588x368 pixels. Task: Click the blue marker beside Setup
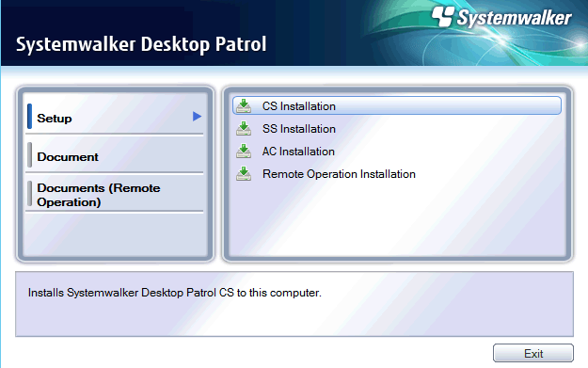pos(29,117)
